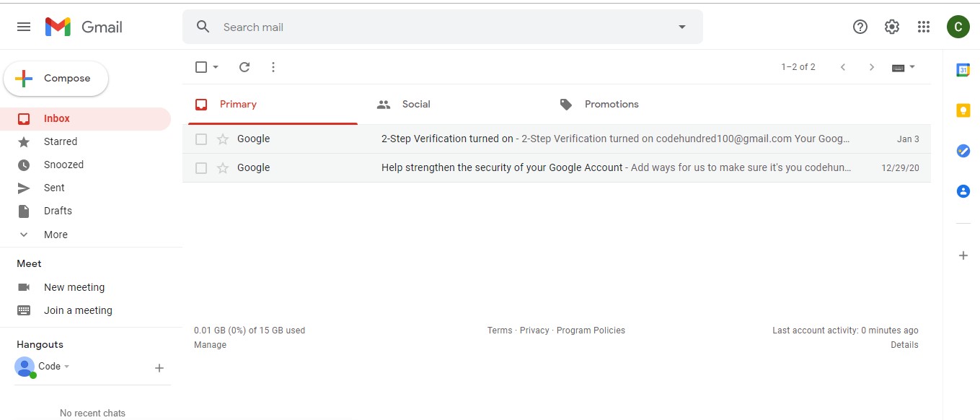This screenshot has height=420, width=980.
Task: Open Google Calendar in side panel
Action: click(x=963, y=70)
